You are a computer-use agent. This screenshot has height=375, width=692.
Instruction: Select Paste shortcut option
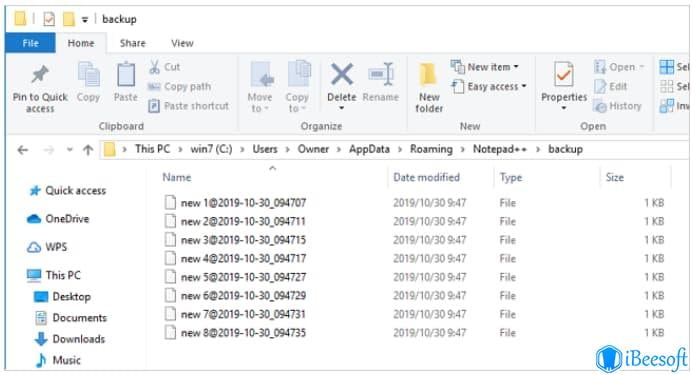[188, 106]
